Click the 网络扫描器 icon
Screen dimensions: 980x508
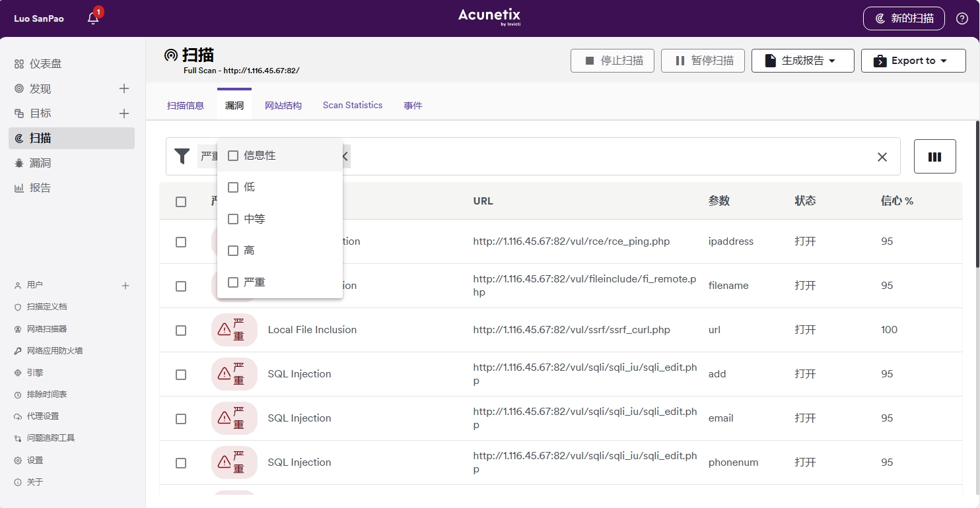click(18, 329)
